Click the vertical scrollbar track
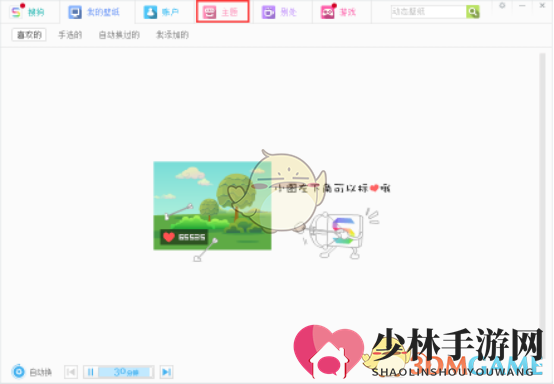Viewport: 554px width, 384px height. click(x=542, y=191)
